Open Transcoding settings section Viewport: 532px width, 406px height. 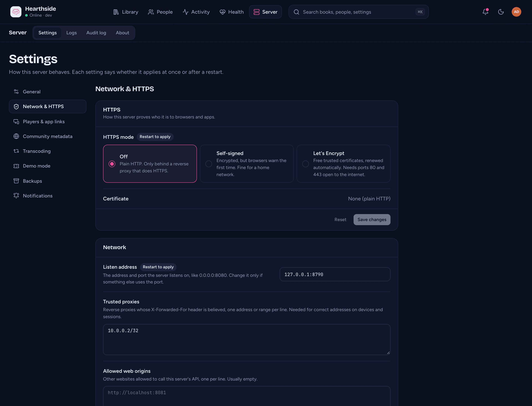pos(48,151)
